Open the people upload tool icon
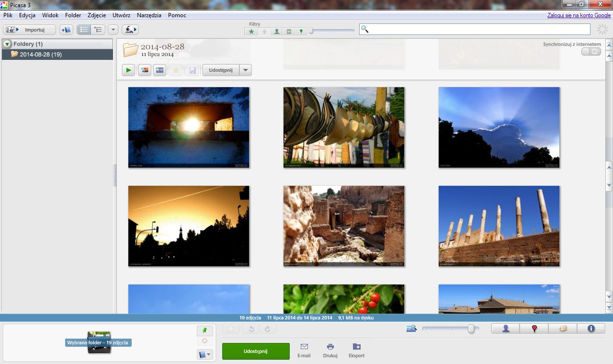 pos(130,30)
